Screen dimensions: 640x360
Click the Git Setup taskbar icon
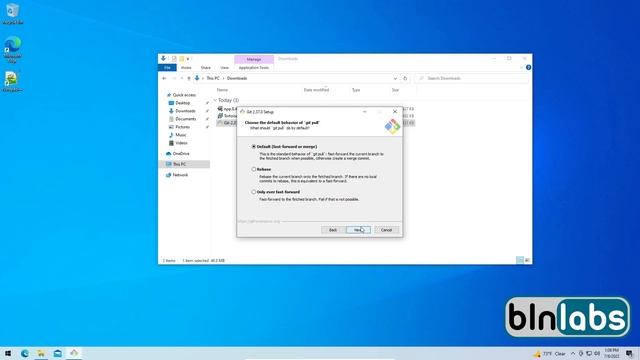[74, 353]
